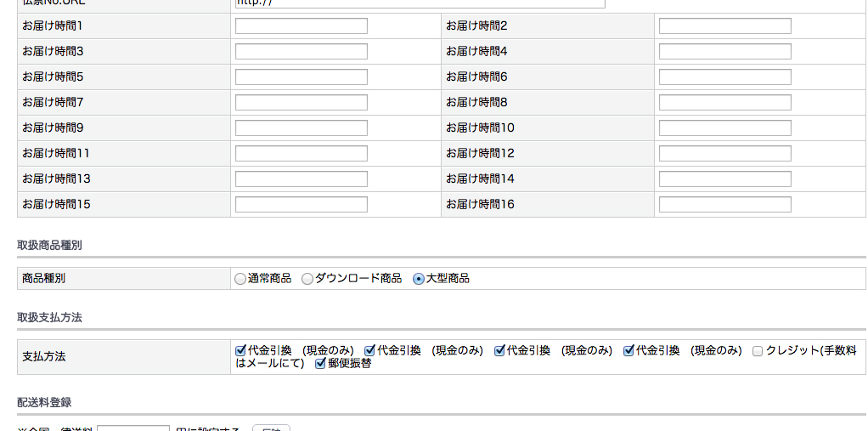Focus the お届け時間7 input box
The height and width of the screenshot is (431, 868).
tap(301, 103)
